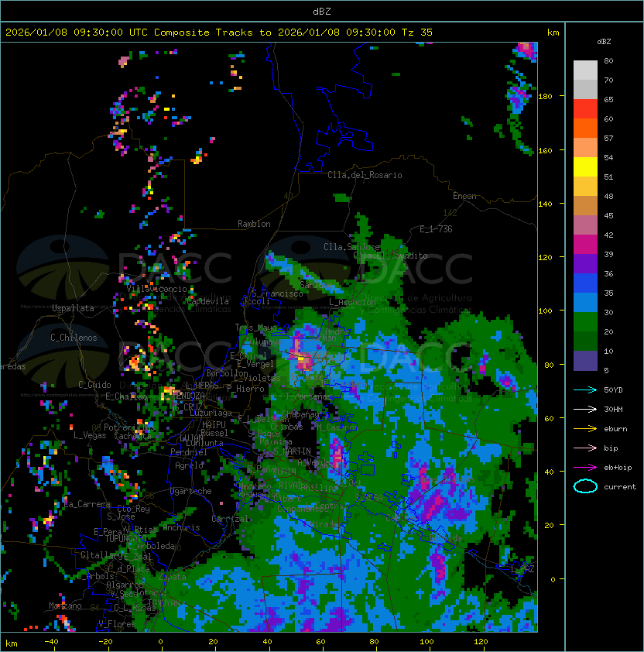
Task: Click the Uspallata map label
Action: coord(73,308)
